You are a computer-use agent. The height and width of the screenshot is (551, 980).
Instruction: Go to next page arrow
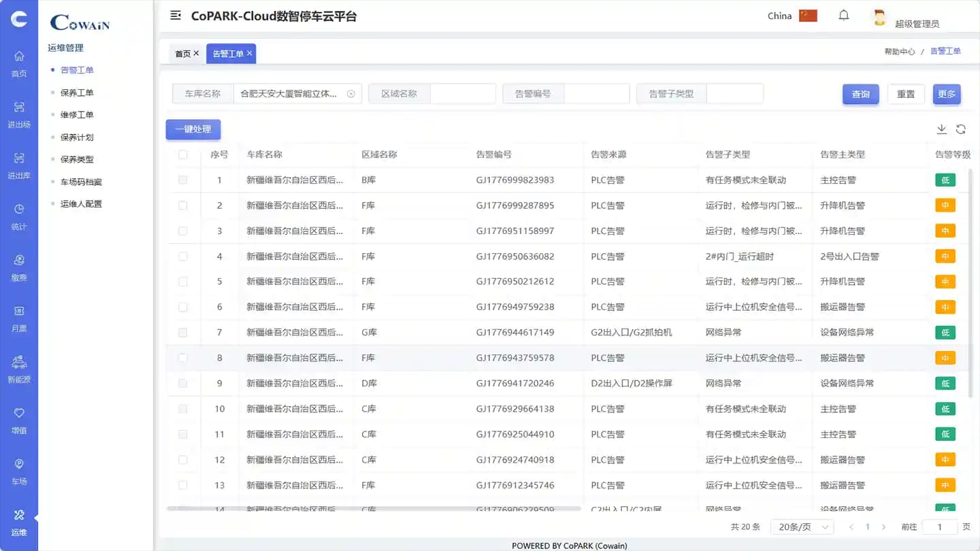pos(884,527)
